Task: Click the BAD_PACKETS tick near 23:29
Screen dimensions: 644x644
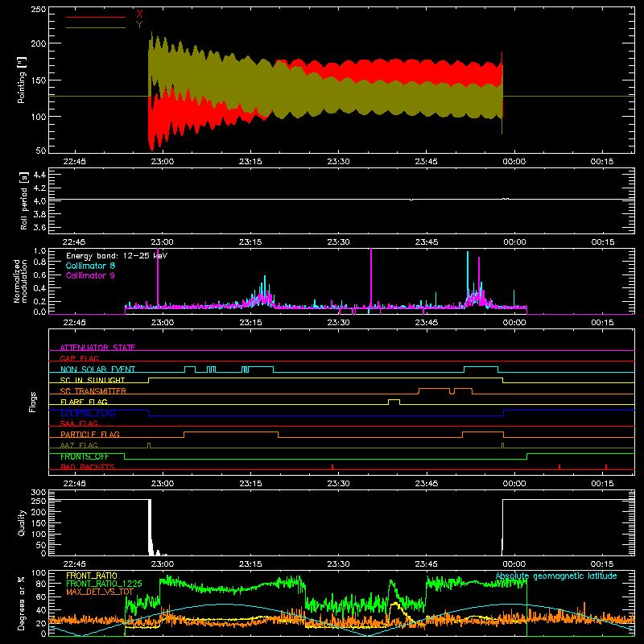Action: 332,467
